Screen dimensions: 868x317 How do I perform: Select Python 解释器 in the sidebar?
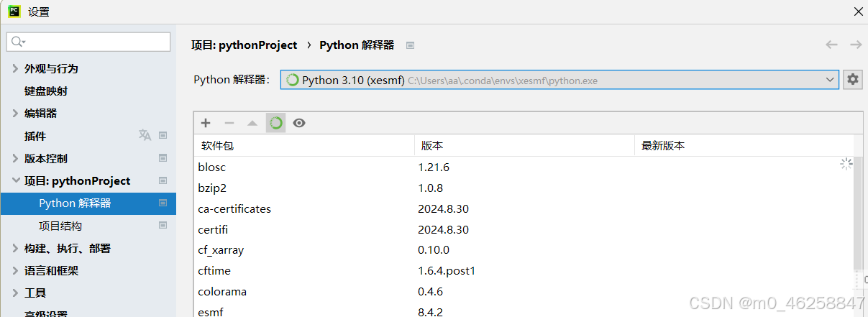coord(88,203)
